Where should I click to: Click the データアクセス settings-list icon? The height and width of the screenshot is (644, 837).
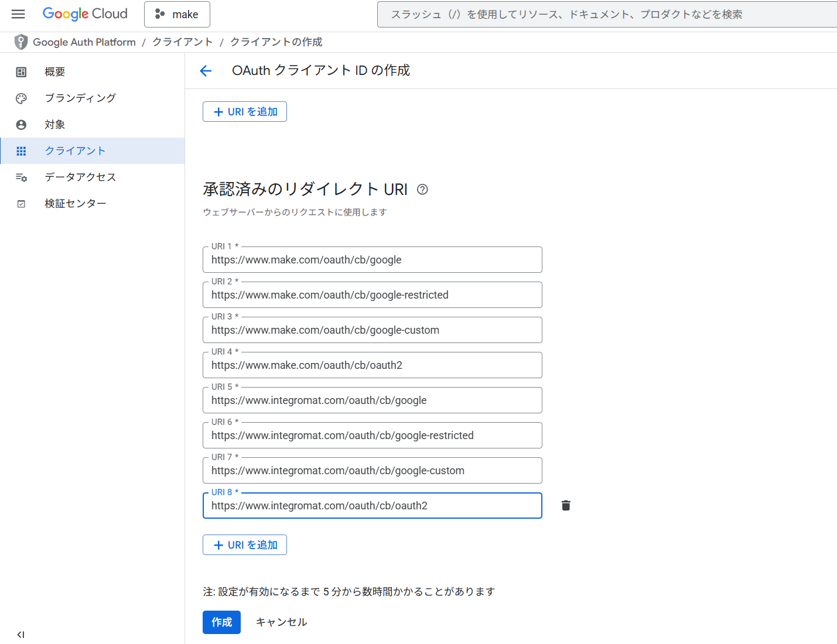(21, 177)
